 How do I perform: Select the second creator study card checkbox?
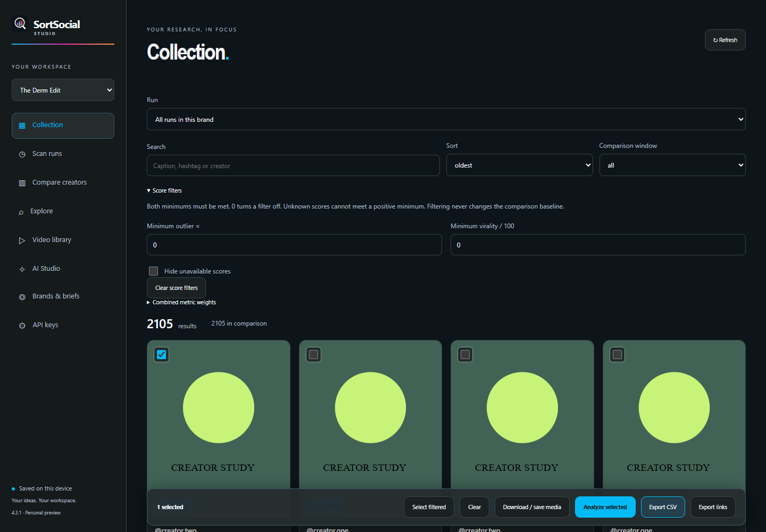pos(314,354)
